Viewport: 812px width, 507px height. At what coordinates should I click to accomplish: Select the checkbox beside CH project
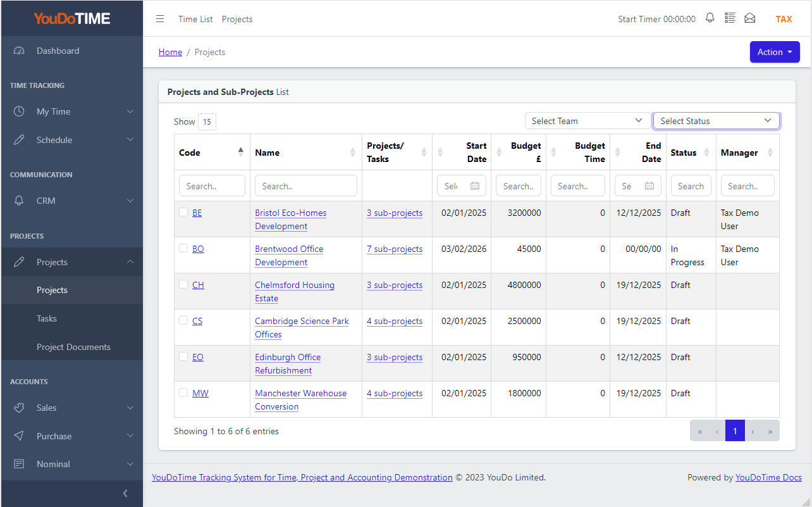(183, 284)
